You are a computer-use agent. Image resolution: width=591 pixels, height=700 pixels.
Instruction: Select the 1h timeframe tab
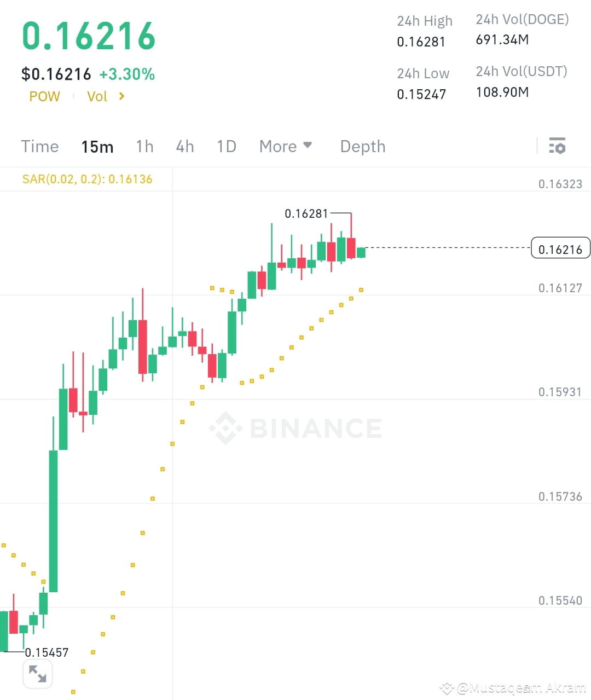click(x=144, y=146)
